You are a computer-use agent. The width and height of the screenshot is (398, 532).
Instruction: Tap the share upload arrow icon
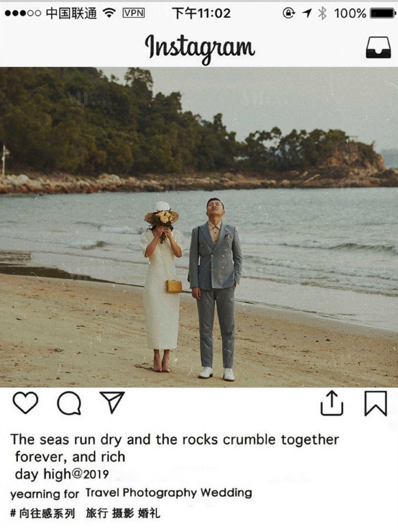tap(332, 403)
